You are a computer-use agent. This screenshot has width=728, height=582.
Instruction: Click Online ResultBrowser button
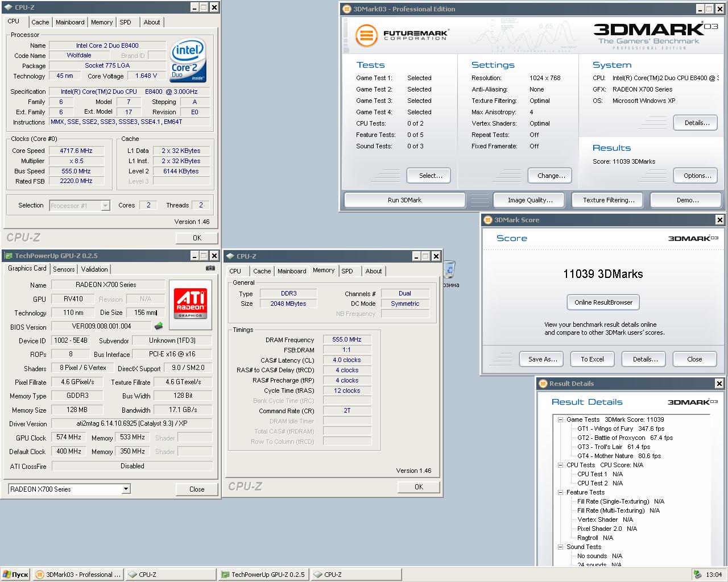coord(603,302)
